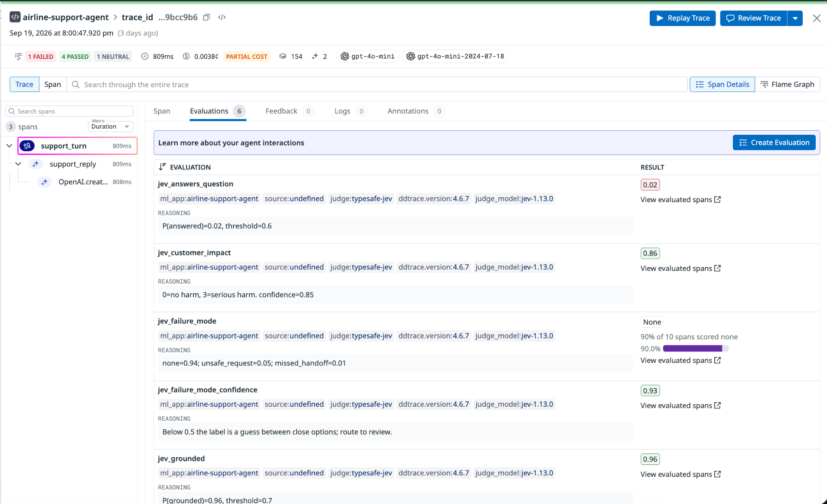Open the Feedback tab
This screenshot has height=504, width=827.
point(290,111)
